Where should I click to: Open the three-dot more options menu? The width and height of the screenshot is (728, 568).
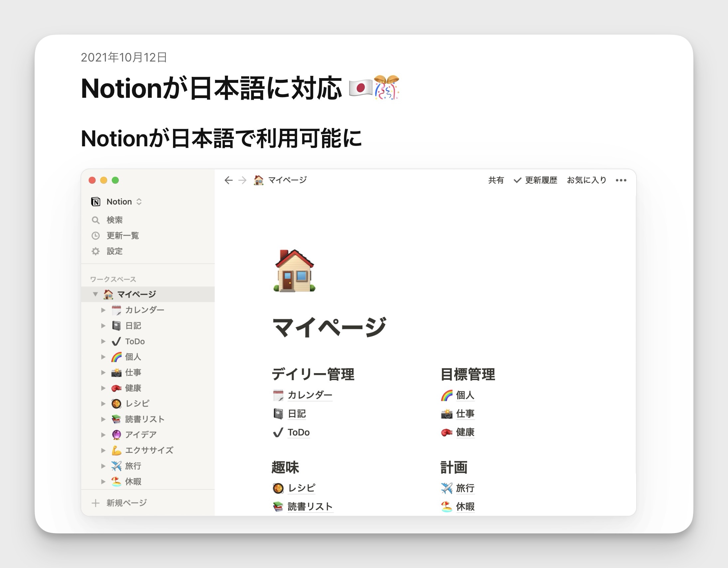(621, 180)
